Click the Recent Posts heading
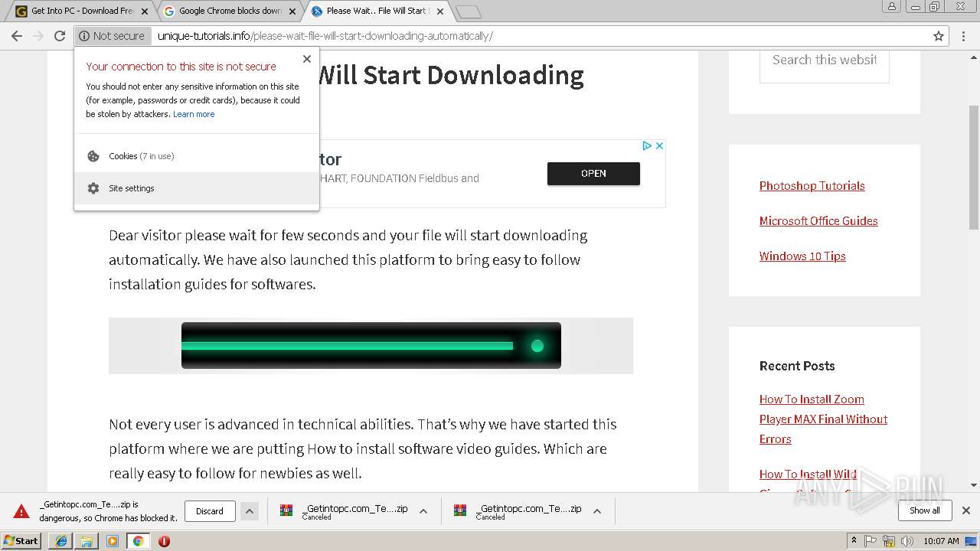The width and height of the screenshot is (980, 551). click(797, 366)
